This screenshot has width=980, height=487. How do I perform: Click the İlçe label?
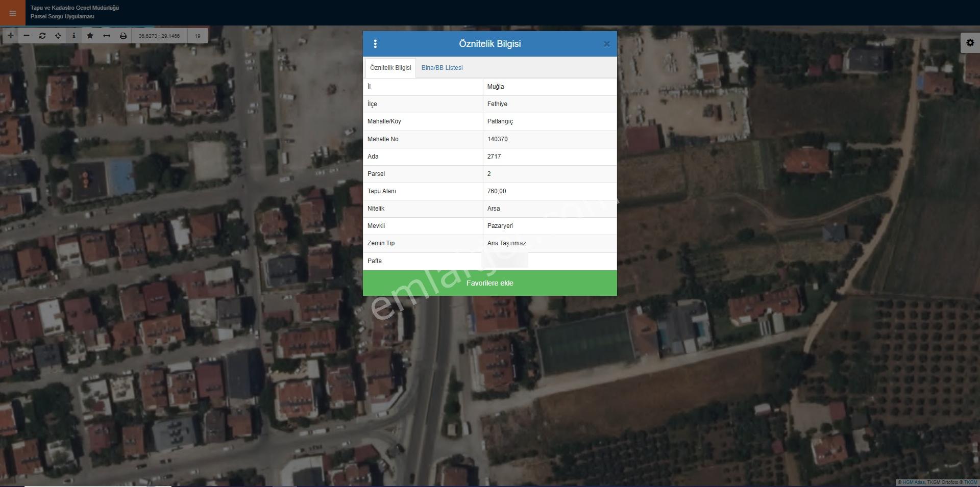click(x=372, y=104)
